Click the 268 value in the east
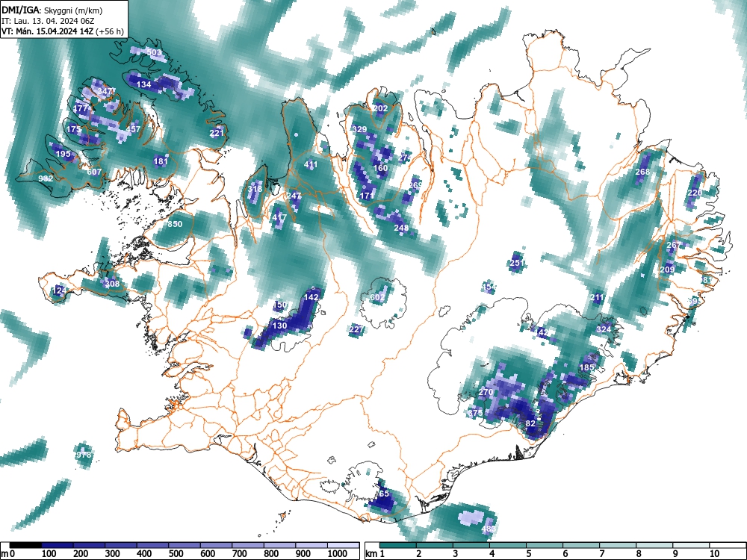 click(642, 172)
